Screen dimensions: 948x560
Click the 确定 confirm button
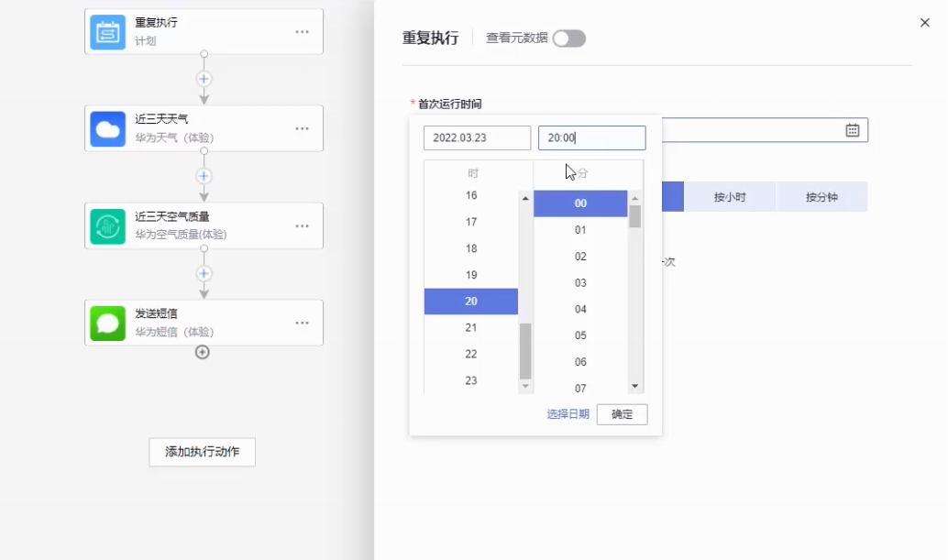622,414
